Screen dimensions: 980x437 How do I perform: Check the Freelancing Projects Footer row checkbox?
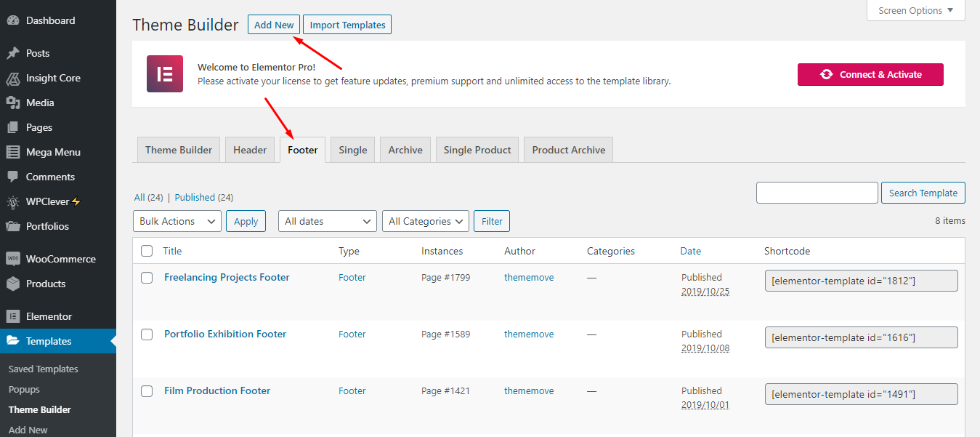point(147,278)
